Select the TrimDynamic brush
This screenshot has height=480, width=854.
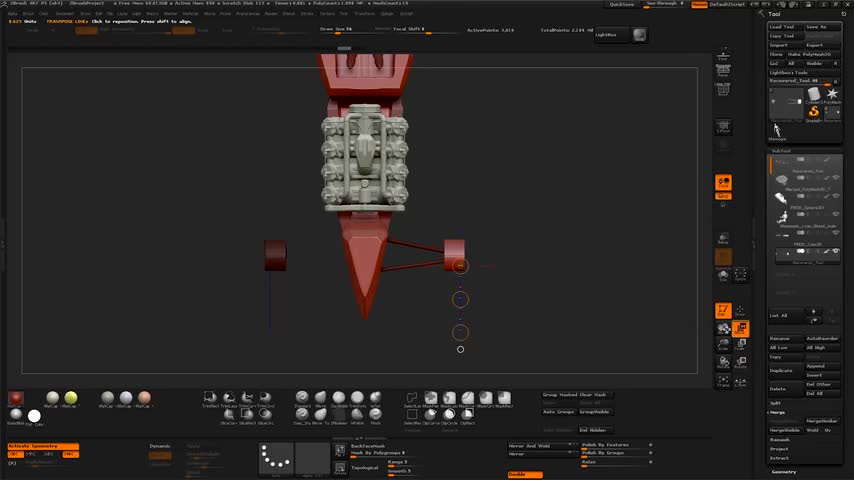pyautogui.click(x=357, y=398)
